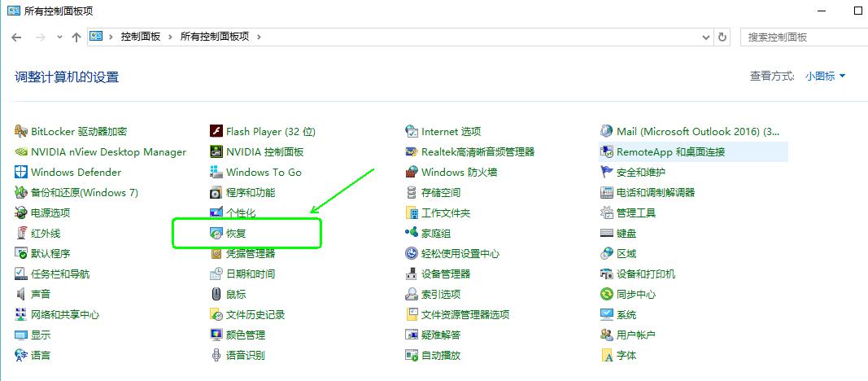The image size is (868, 381).
Task: Click the 默认程序 icon
Action: click(21, 254)
